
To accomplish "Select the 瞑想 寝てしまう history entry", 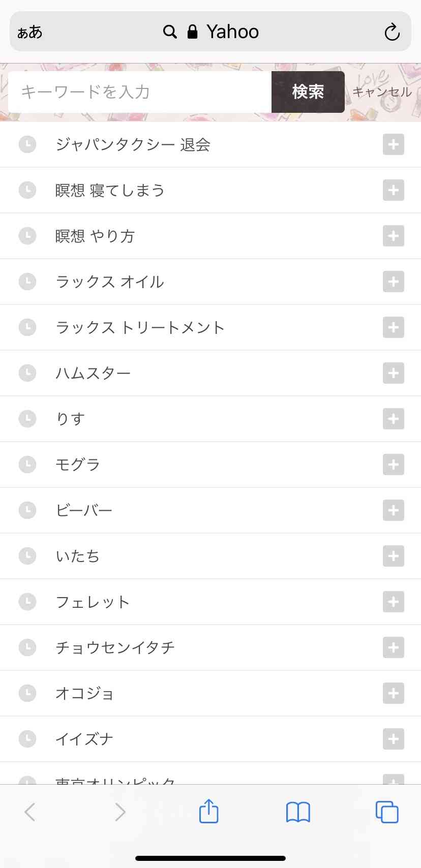I will click(110, 190).
